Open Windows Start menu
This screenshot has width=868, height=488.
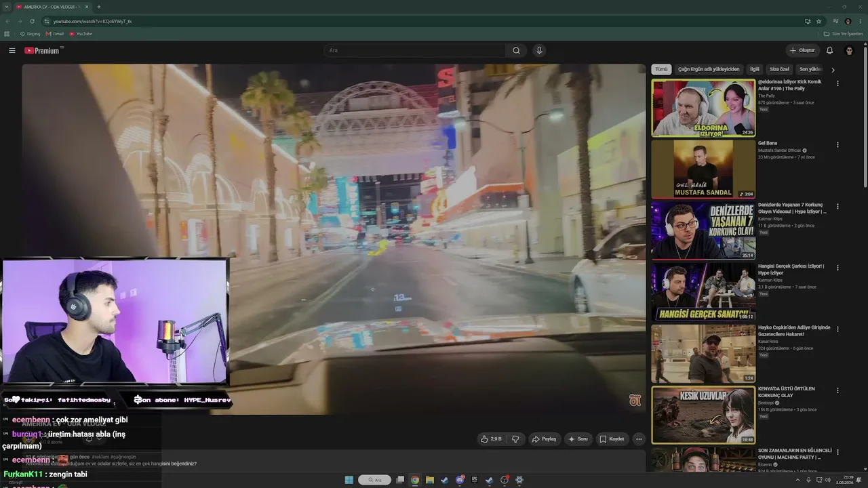349,480
